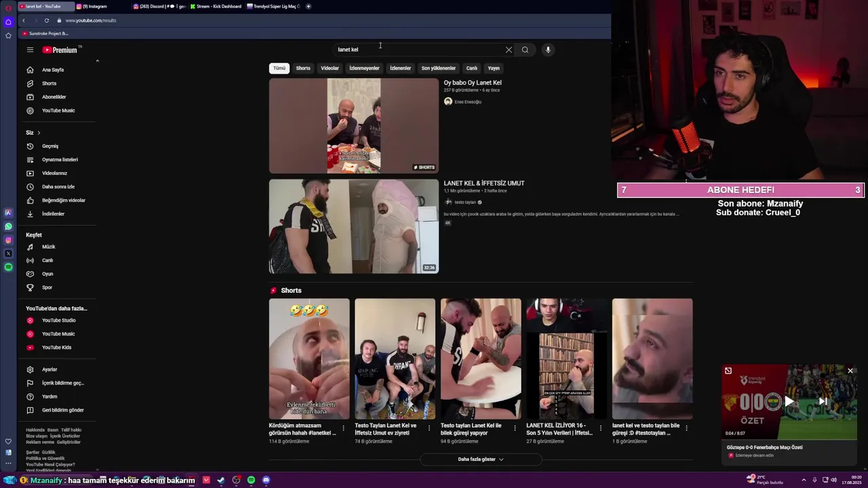Open LANET KEL & İFFETSİZ UMUT title
868x488 pixels.
coord(484,183)
